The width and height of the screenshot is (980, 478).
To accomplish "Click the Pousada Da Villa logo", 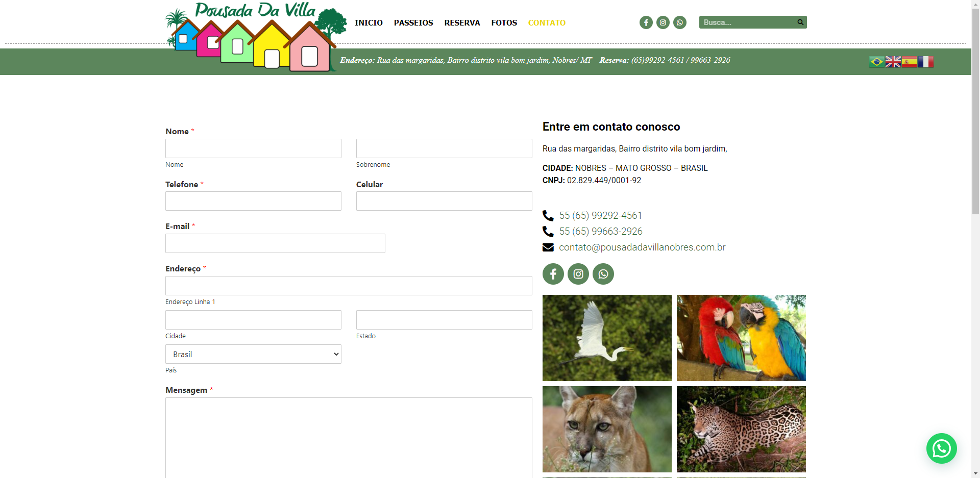I will (255, 36).
